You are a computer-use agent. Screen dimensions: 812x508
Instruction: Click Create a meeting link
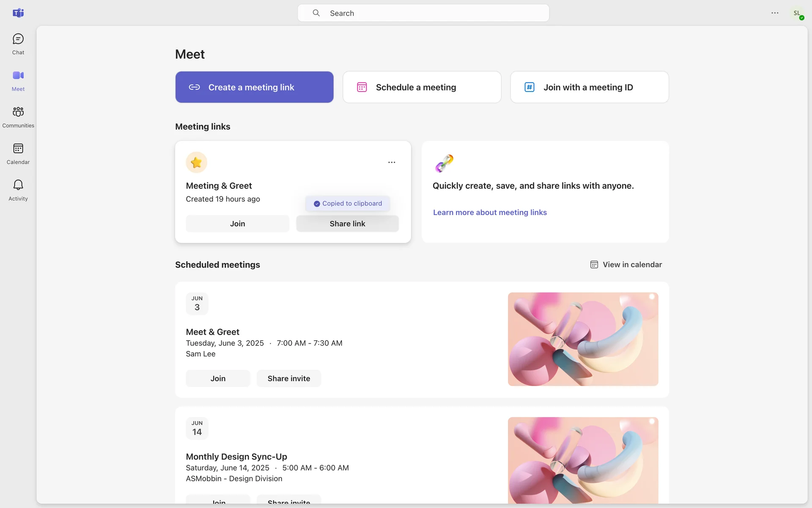point(254,87)
